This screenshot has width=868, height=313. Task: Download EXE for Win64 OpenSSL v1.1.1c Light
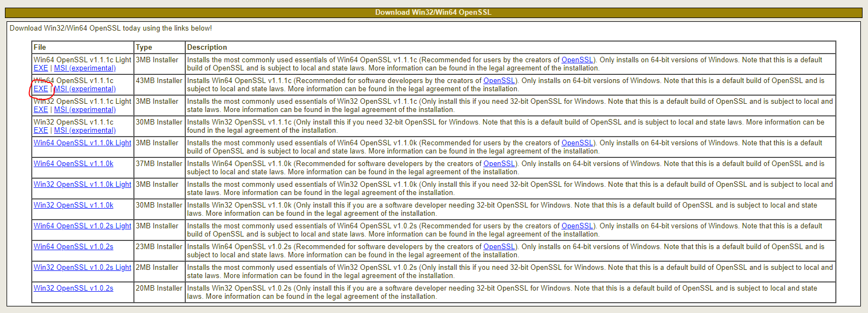pyautogui.click(x=41, y=68)
